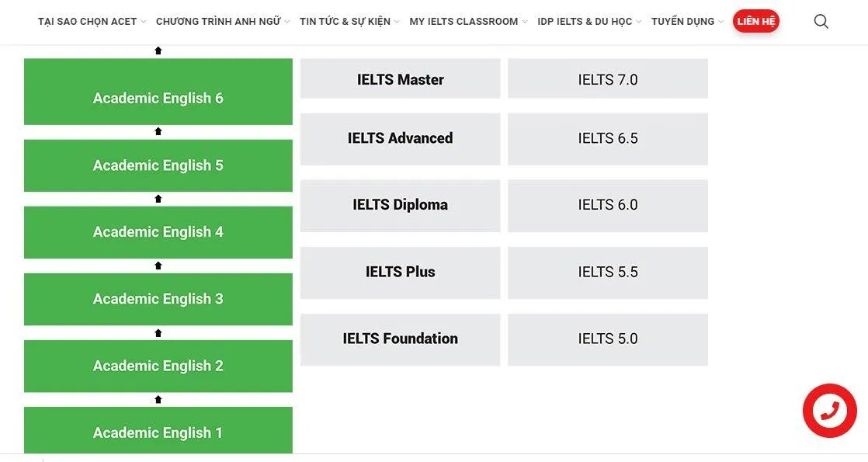868x462 pixels.
Task: Click the IELTS 7.0 score cell
Action: (x=608, y=78)
